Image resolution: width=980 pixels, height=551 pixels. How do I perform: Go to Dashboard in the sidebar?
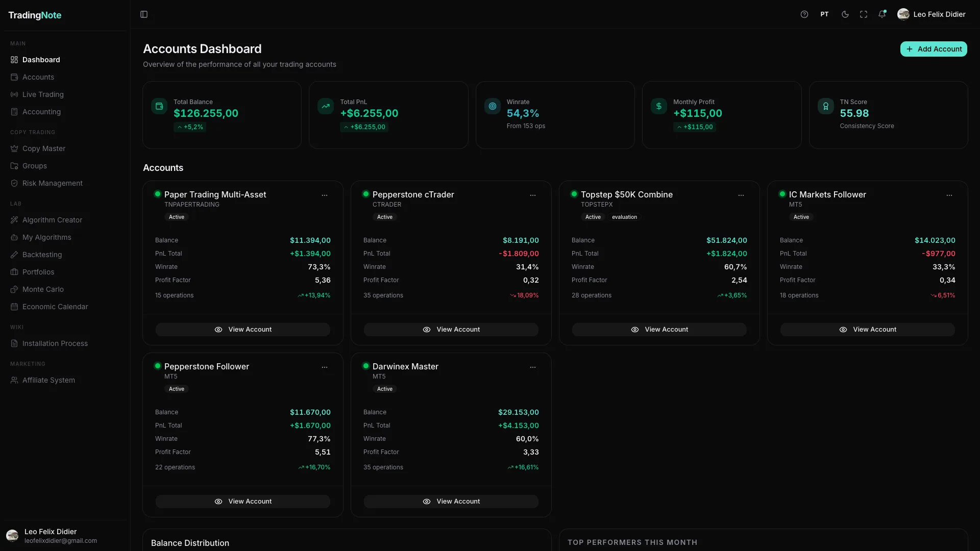click(x=65, y=60)
